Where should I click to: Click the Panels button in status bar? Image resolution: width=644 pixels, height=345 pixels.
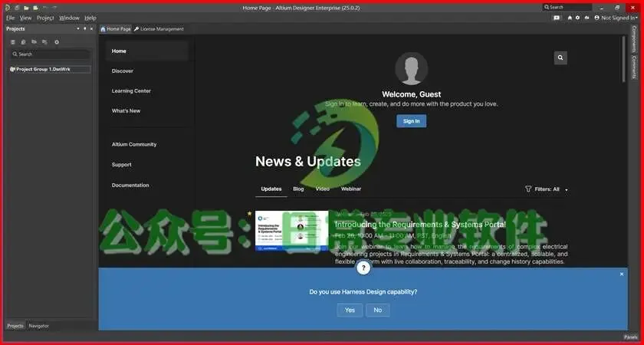pos(630,337)
